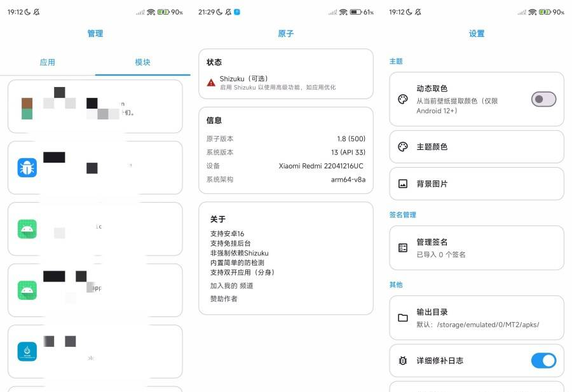Viewport: 572px width, 392px height.
Task: Open 主题颜色 theme color label
Action: click(432, 147)
